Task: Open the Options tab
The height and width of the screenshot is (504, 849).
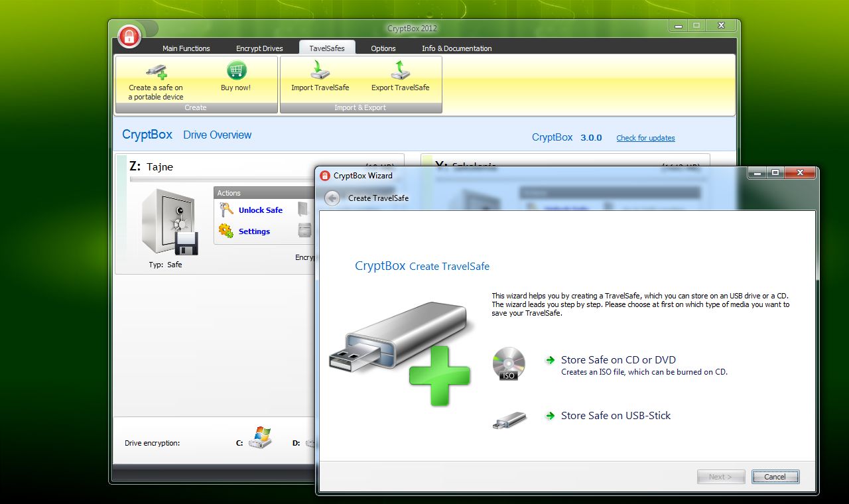Action: 383,48
